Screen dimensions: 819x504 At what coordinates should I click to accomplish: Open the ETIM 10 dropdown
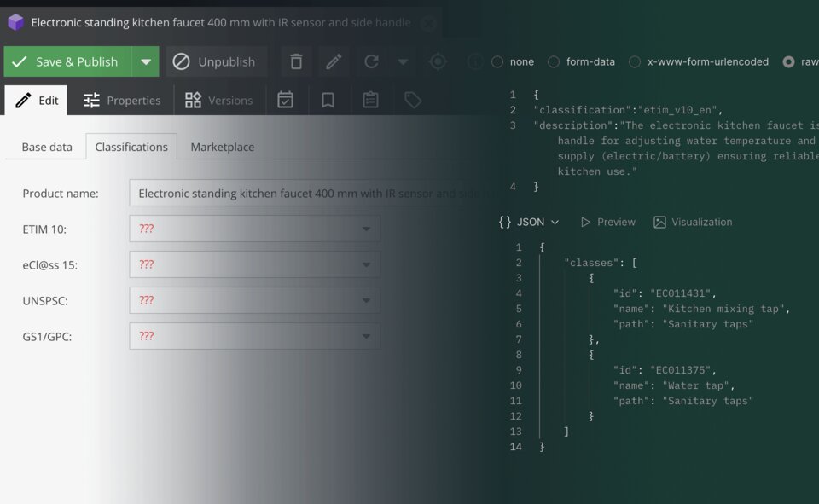tap(255, 229)
